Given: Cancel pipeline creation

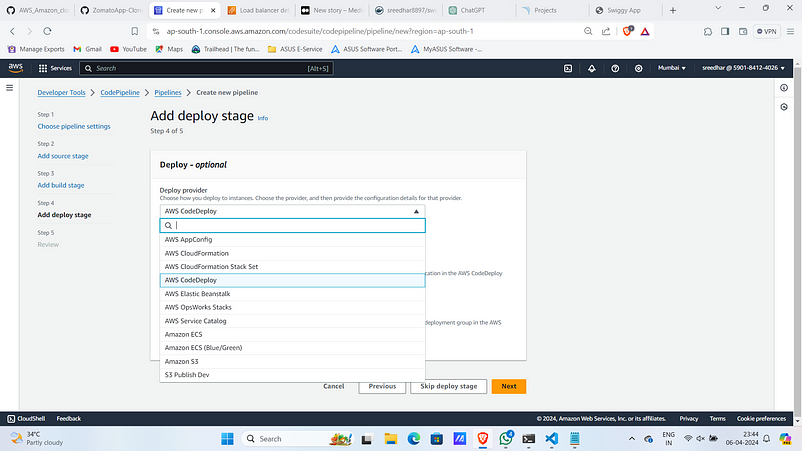Looking at the screenshot, I should tap(333, 386).
